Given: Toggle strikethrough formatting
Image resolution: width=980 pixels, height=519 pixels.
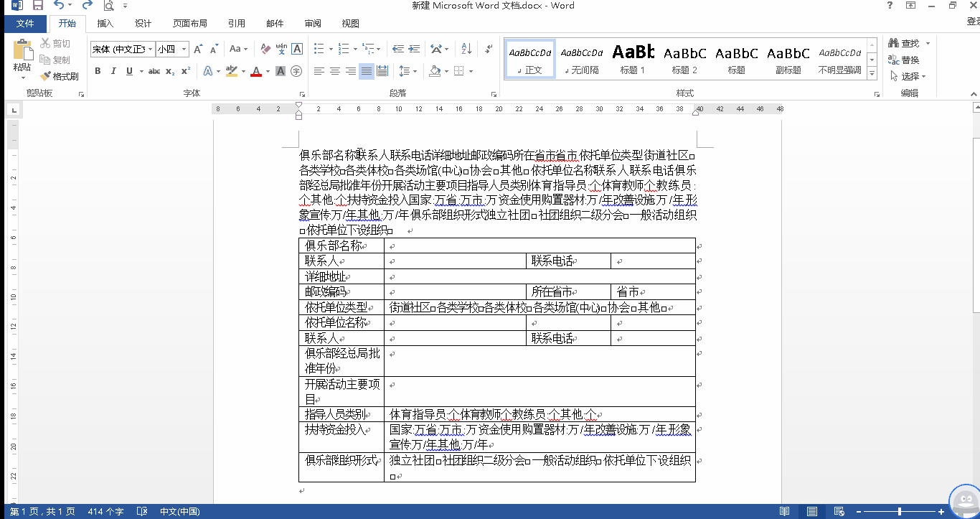Looking at the screenshot, I should pos(154,71).
